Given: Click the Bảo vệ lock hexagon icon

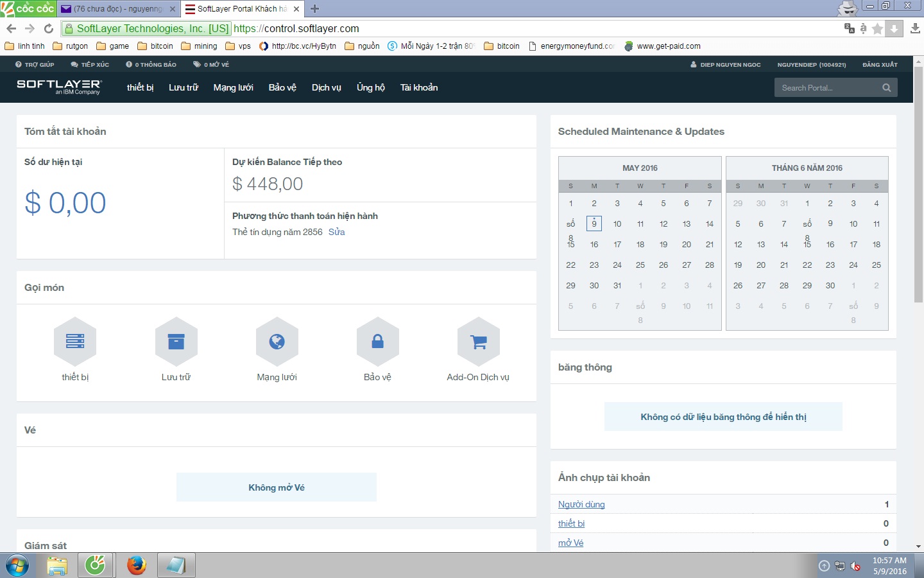Looking at the screenshot, I should pyautogui.click(x=377, y=341).
